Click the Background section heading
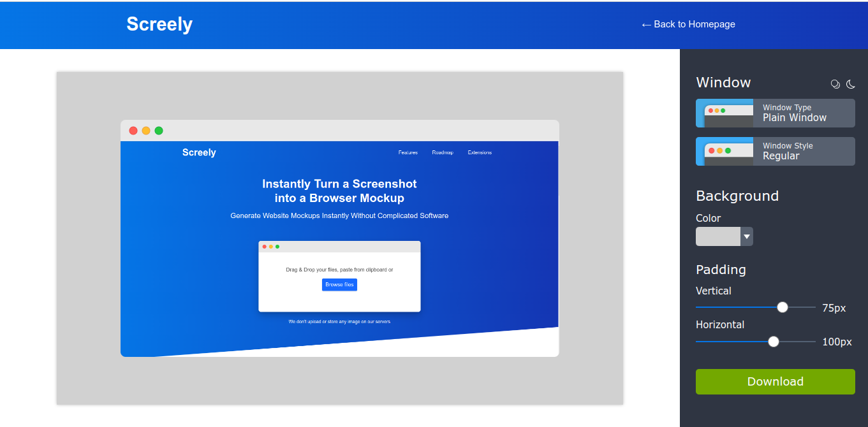This screenshot has width=868, height=427. pos(737,196)
